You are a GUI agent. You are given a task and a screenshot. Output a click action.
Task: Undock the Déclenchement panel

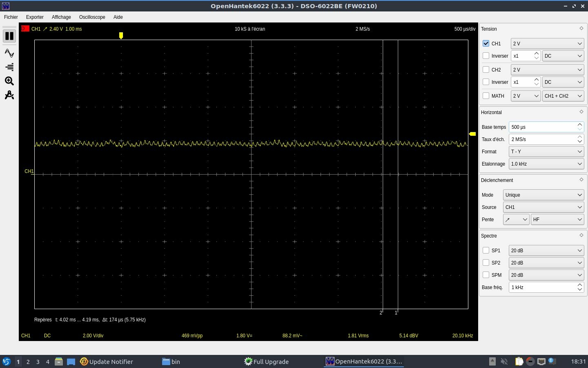581,180
